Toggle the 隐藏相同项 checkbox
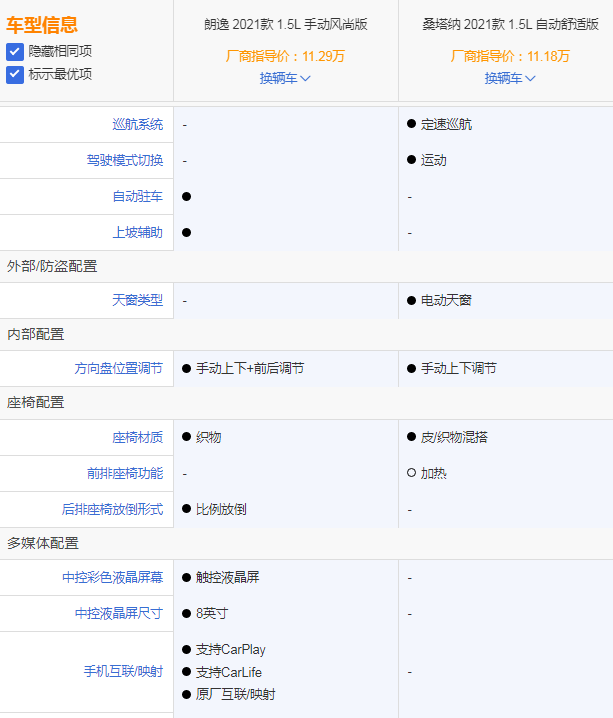 (15, 51)
